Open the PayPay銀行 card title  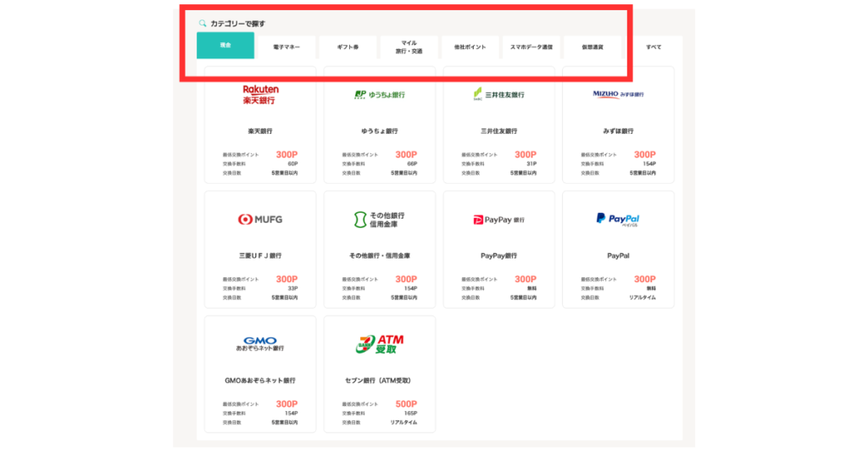(x=498, y=256)
